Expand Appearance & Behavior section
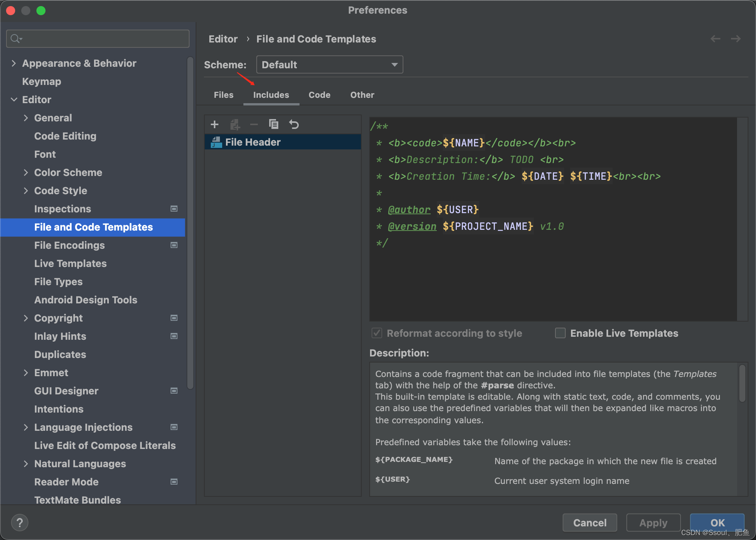Image resolution: width=756 pixels, height=540 pixels. (x=14, y=63)
